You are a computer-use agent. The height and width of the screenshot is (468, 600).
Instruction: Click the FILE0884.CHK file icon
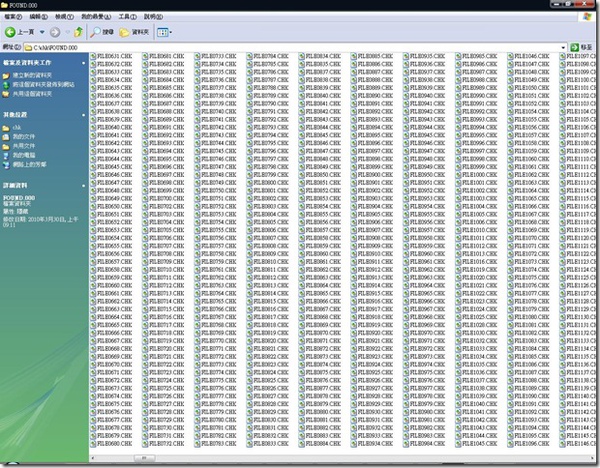(302, 444)
